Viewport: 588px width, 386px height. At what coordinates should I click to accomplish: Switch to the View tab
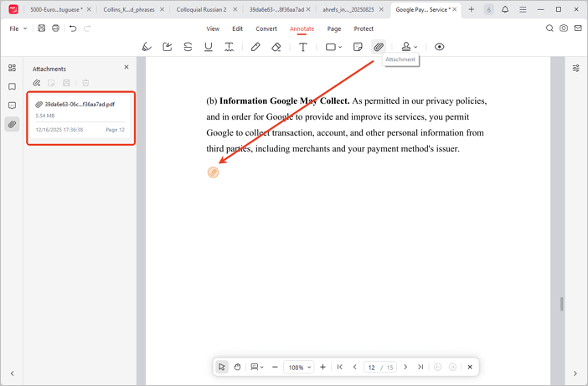coord(213,28)
